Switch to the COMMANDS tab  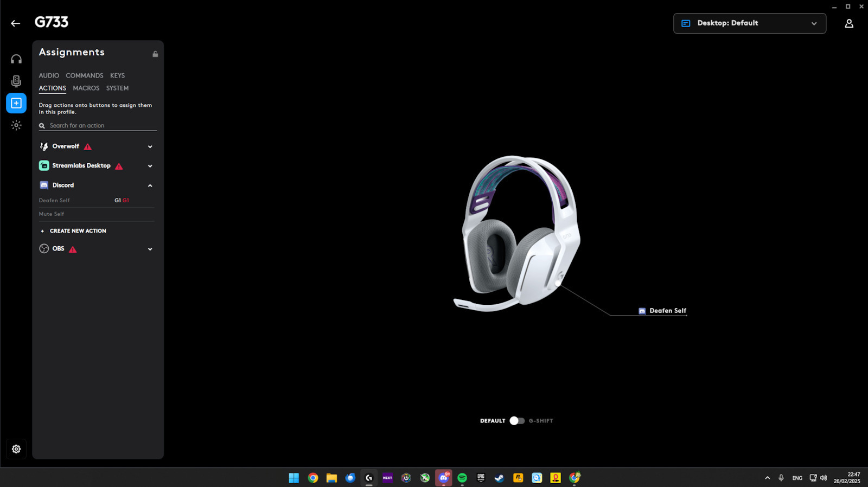(85, 75)
